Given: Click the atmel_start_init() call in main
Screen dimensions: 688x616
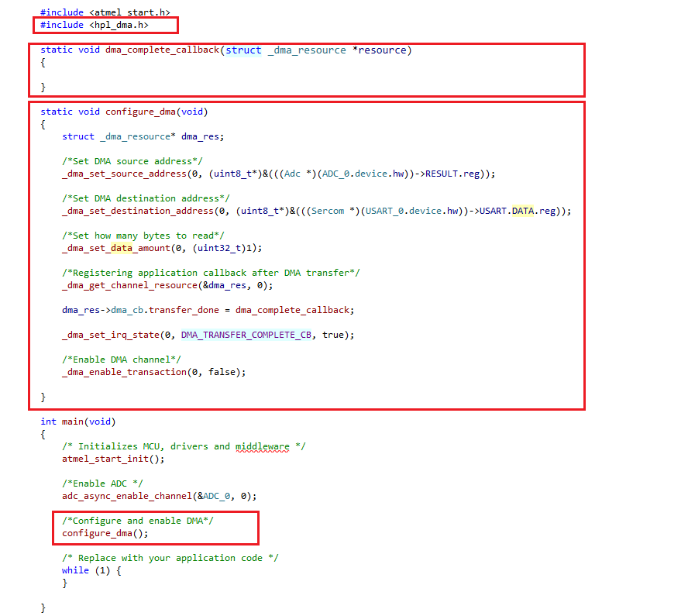Looking at the screenshot, I should [113, 459].
